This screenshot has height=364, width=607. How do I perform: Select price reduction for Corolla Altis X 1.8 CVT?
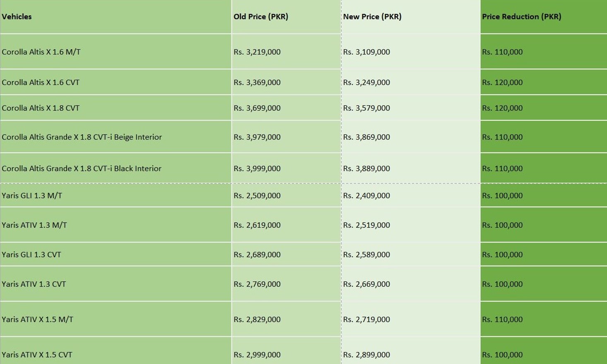point(544,108)
